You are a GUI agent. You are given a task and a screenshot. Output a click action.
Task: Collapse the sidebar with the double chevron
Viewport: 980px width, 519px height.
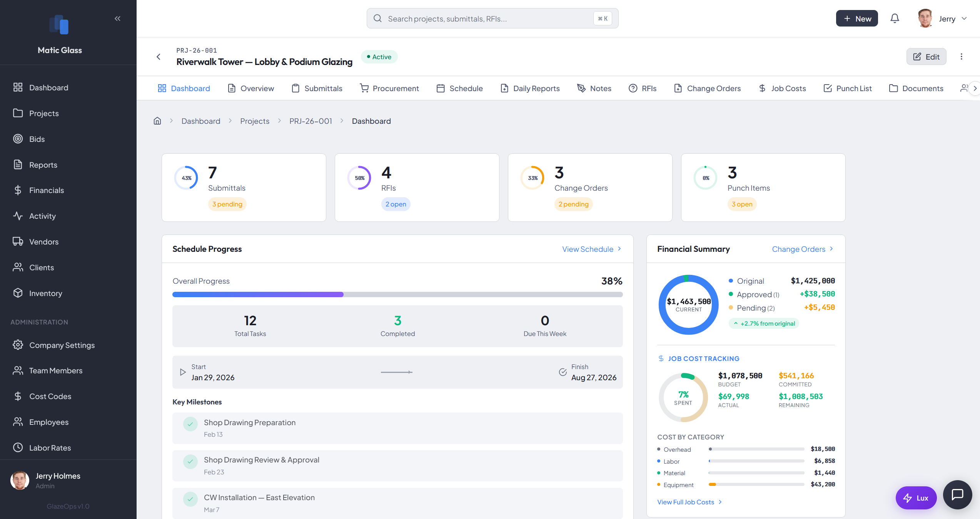click(x=117, y=18)
